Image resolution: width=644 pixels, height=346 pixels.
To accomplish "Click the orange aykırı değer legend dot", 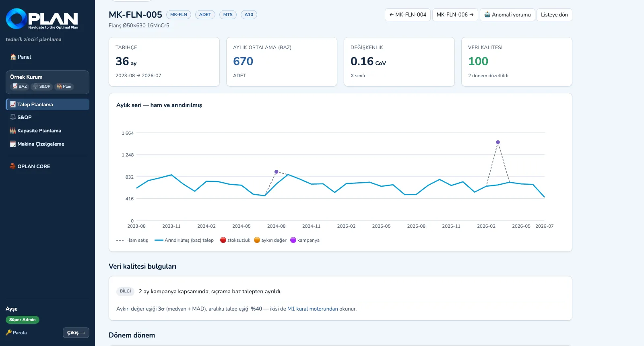I will [x=257, y=240].
